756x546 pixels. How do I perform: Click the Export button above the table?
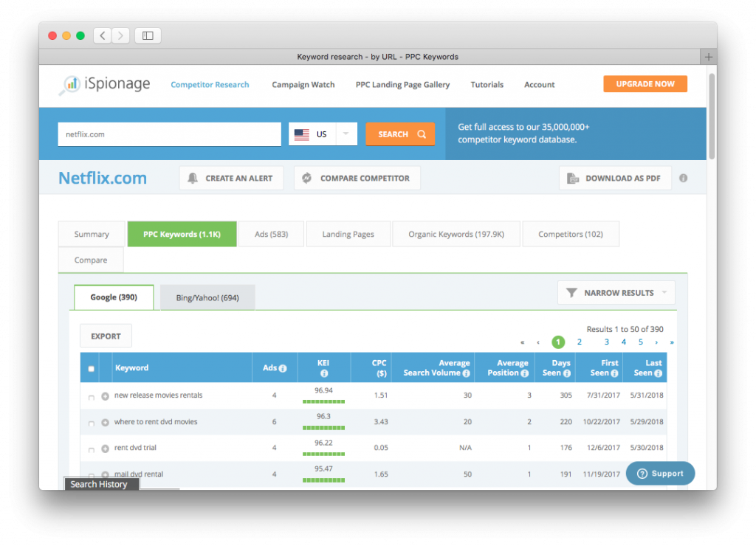tap(106, 335)
